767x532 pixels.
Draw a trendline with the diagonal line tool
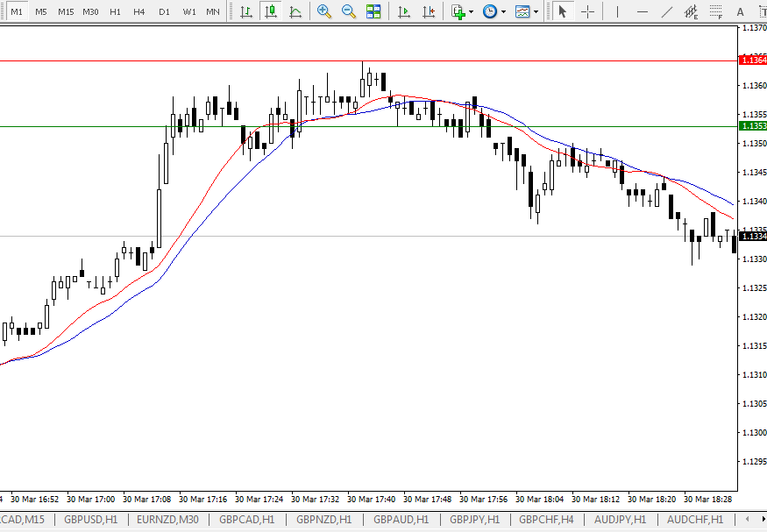[x=667, y=11]
